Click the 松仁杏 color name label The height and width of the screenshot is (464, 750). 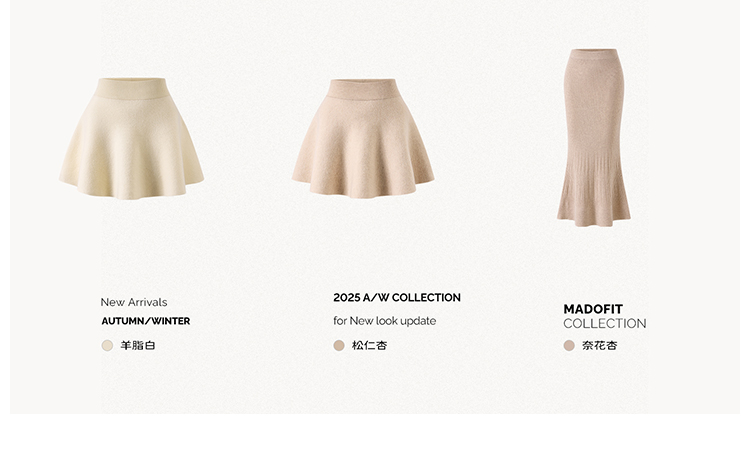[x=369, y=345]
